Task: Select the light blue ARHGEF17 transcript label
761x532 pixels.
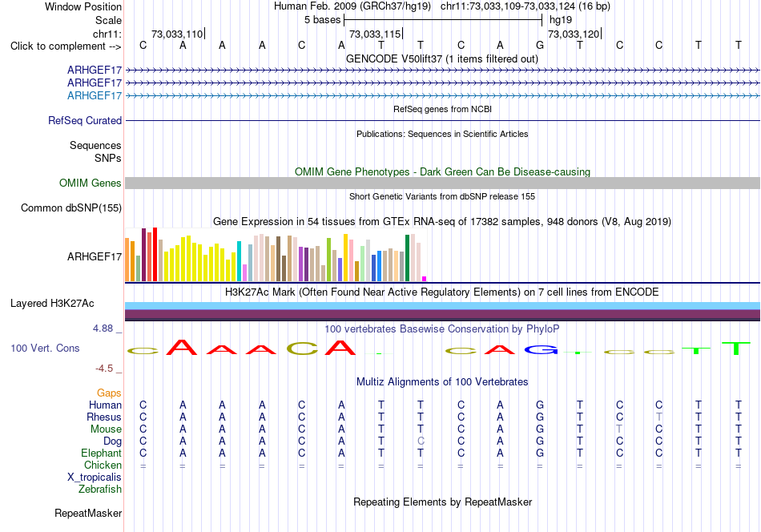Action: coord(95,95)
